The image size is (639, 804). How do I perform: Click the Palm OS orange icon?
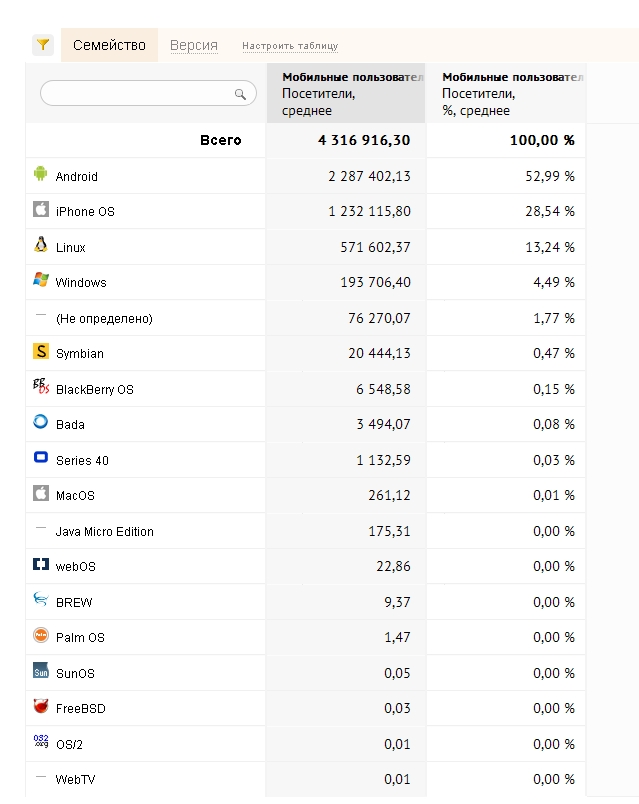[x=41, y=635]
